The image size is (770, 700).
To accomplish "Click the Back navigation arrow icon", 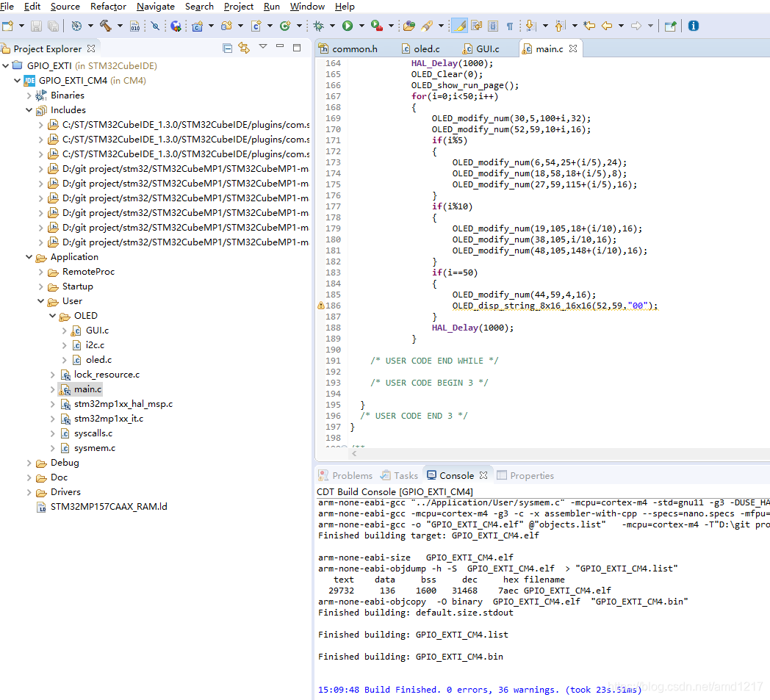I will point(607,26).
